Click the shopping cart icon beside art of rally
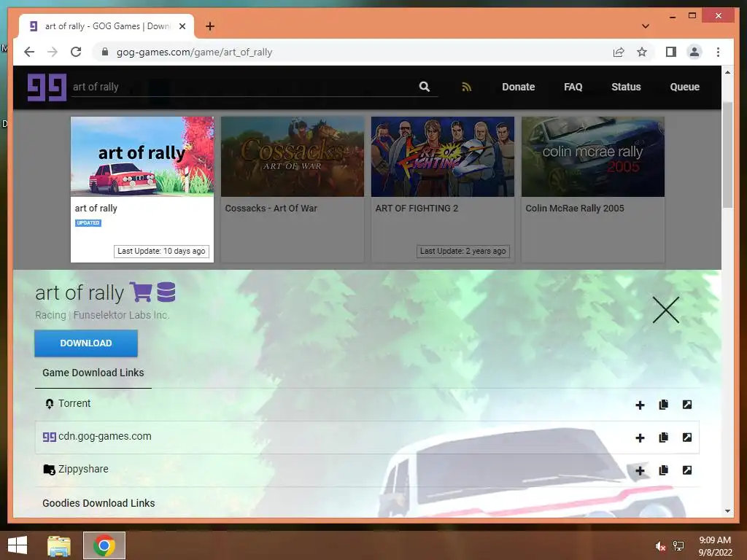The image size is (747, 560). [141, 292]
